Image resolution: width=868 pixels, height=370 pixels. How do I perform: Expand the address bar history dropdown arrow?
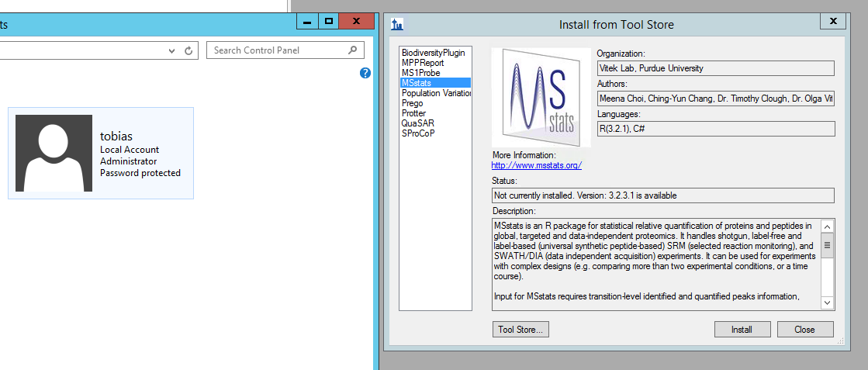pos(172,50)
